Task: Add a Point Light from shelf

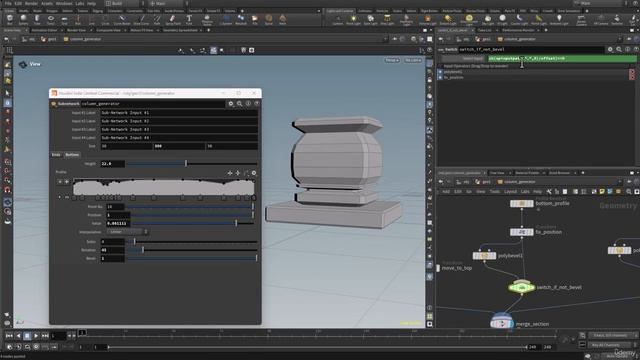Action: coord(353,20)
